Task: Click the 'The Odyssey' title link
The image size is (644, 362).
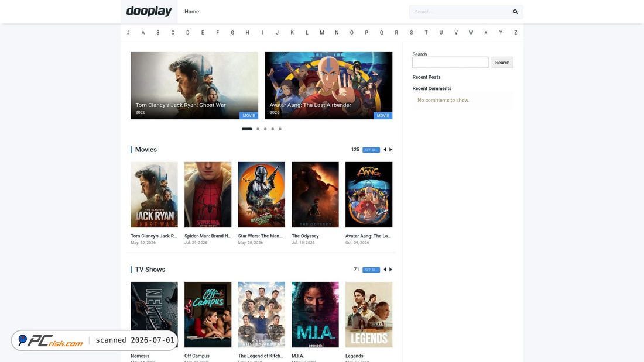Action: point(305,236)
